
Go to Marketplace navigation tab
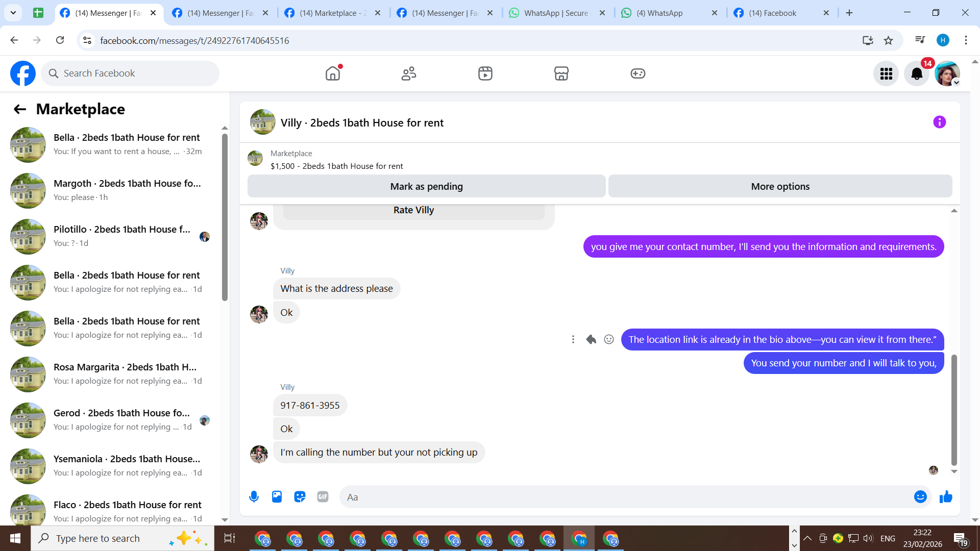[x=561, y=73]
